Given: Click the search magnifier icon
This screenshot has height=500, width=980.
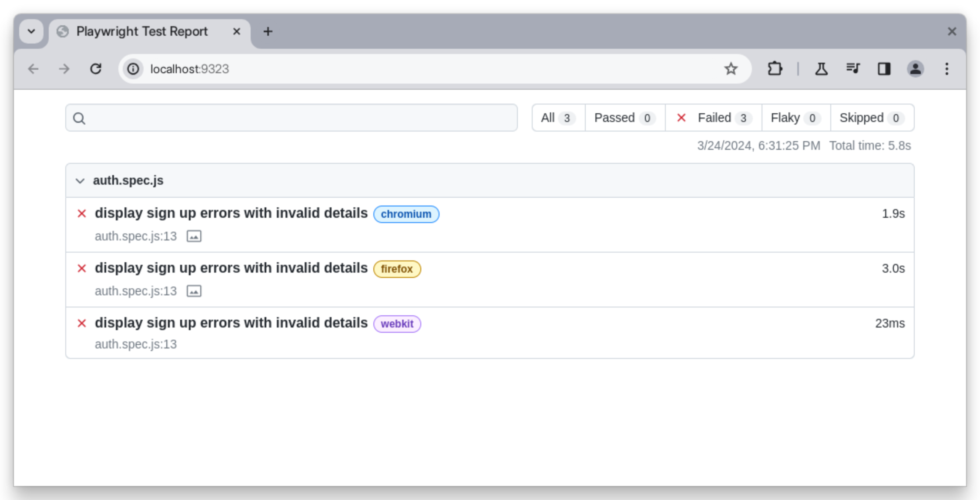Looking at the screenshot, I should point(79,118).
